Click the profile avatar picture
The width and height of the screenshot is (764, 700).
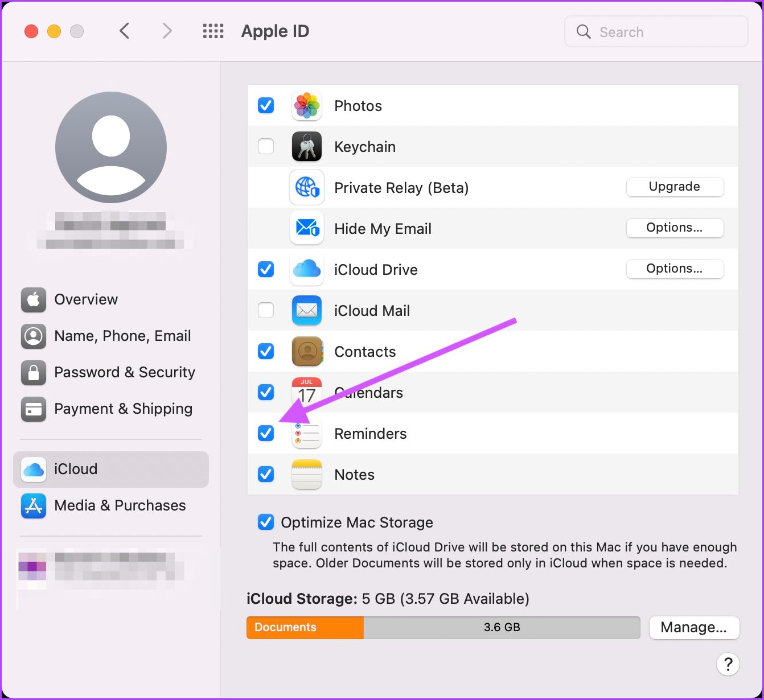pos(111,147)
